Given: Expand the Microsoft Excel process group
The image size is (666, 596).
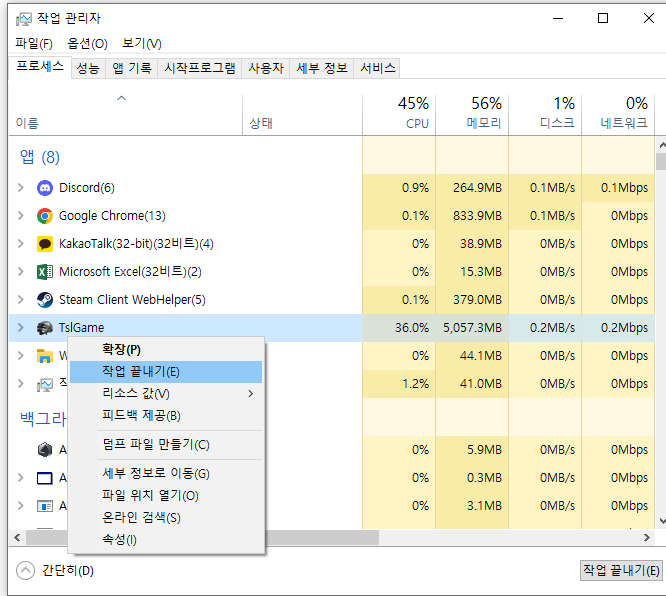Looking at the screenshot, I should pyautogui.click(x=20, y=272).
